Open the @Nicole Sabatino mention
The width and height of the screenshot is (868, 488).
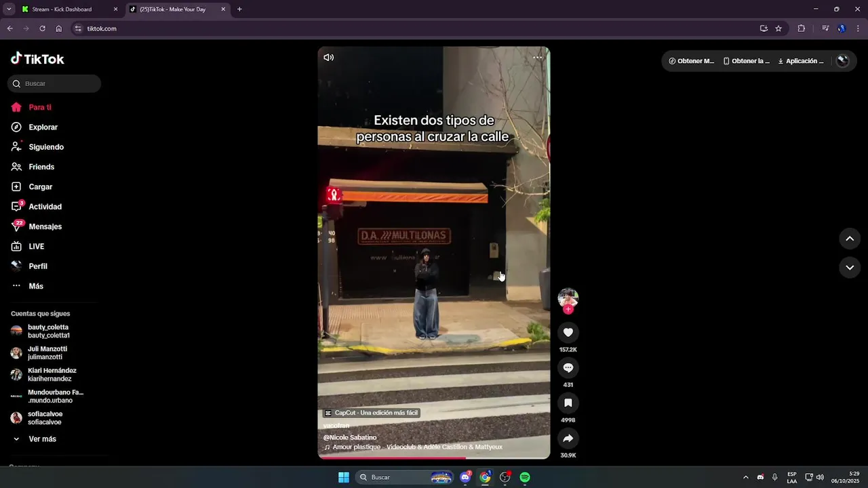click(x=350, y=437)
